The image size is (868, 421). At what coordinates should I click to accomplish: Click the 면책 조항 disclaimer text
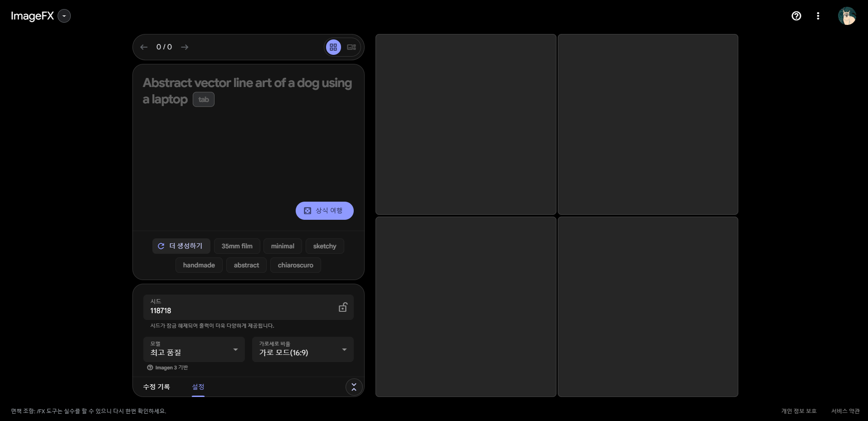tap(88, 411)
